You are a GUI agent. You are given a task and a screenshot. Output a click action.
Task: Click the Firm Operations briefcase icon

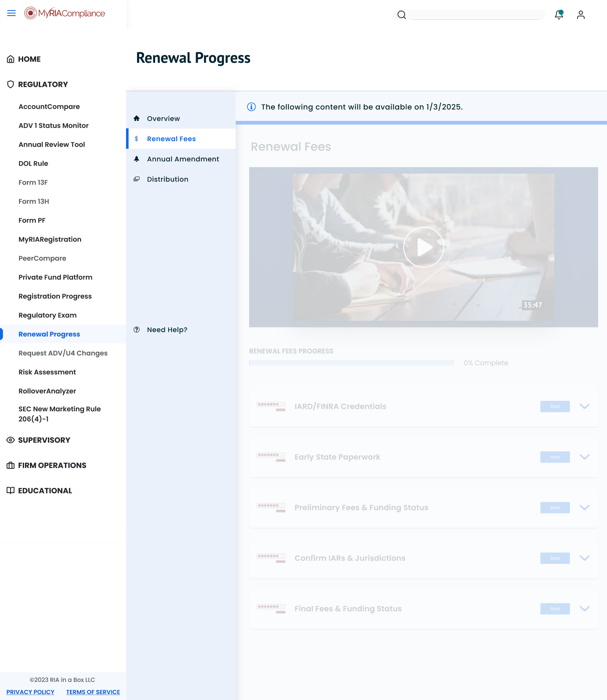[x=11, y=465]
